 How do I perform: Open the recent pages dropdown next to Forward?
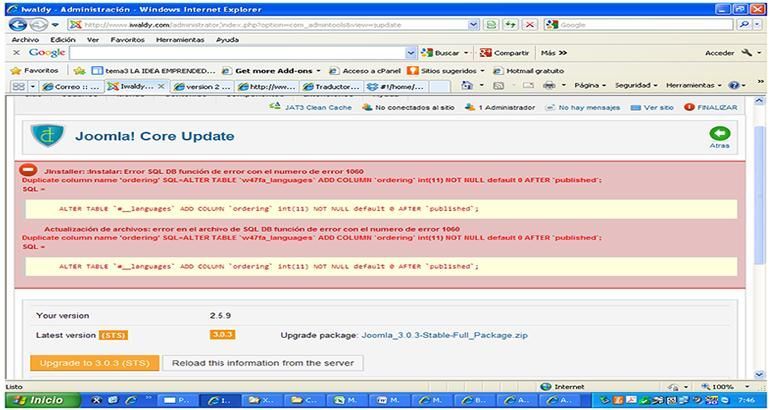(55, 25)
